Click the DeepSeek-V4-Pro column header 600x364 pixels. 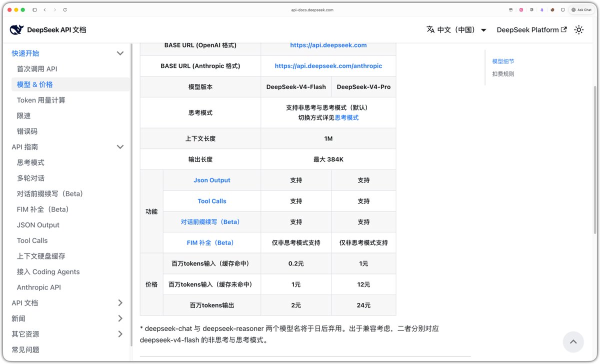point(363,87)
